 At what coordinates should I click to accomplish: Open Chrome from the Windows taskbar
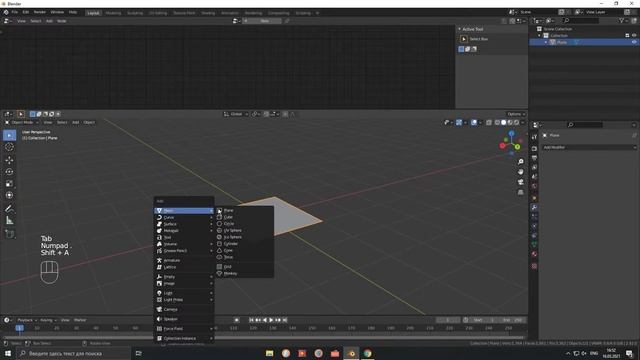(x=367, y=353)
